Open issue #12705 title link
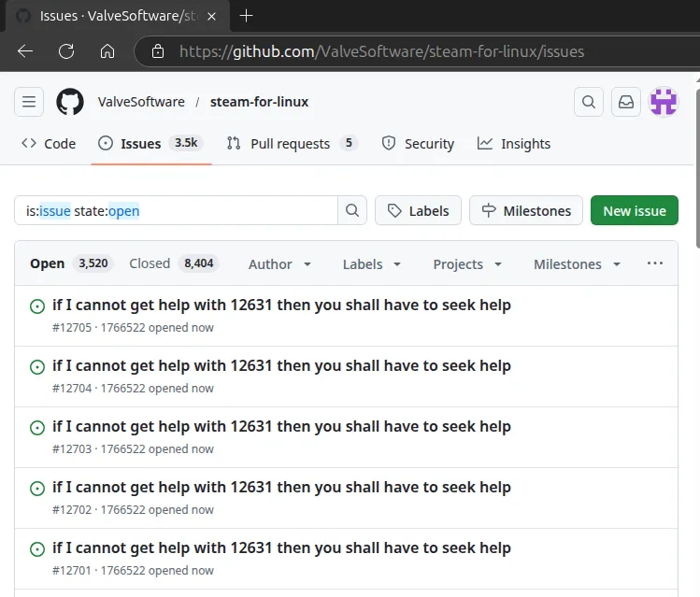 pos(281,305)
